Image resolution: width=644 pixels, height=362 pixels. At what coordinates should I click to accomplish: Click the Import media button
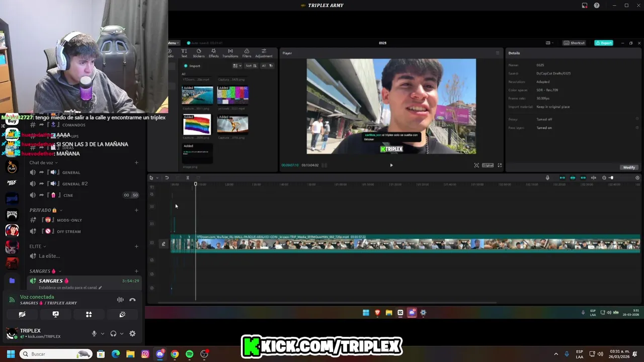[x=192, y=66]
